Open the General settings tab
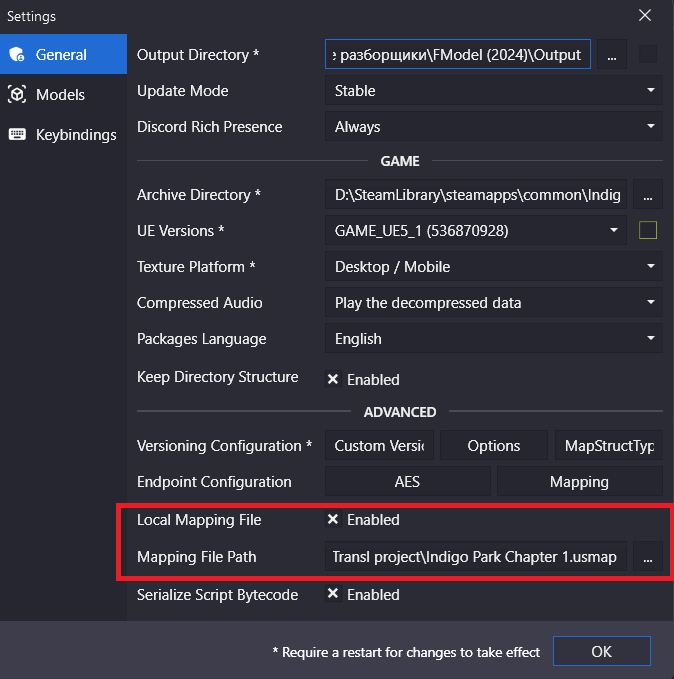 coord(62,55)
